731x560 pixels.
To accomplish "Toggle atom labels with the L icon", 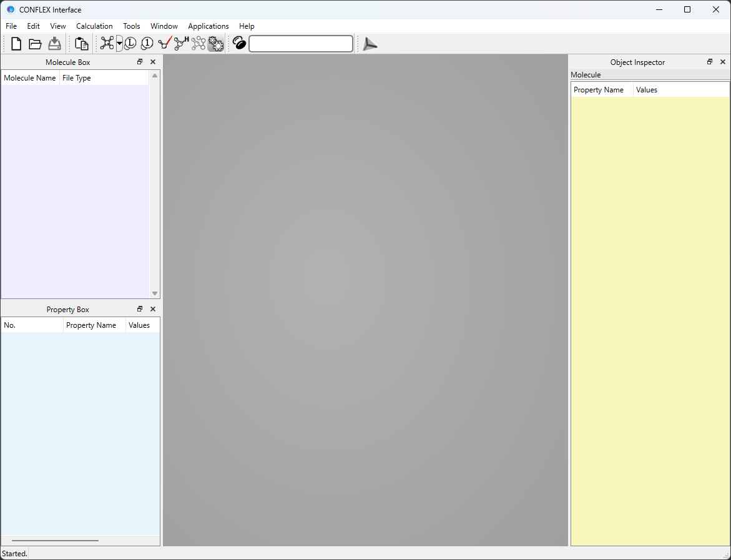I will 130,43.
